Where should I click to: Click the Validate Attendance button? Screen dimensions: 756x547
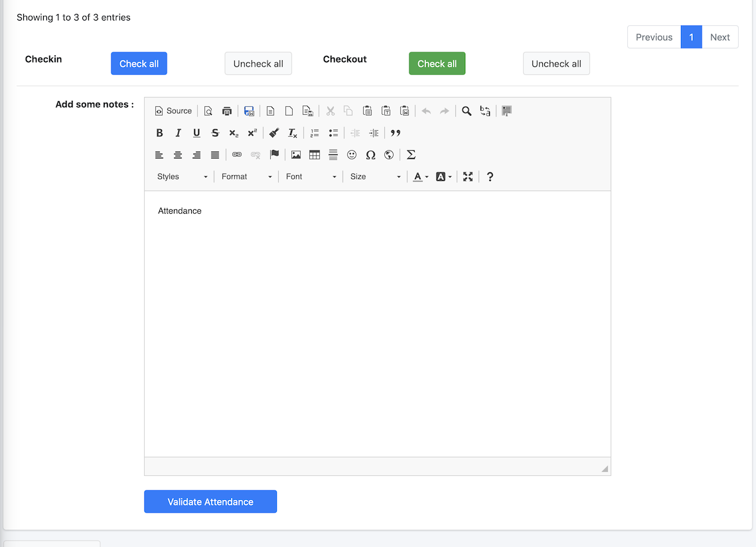210,502
